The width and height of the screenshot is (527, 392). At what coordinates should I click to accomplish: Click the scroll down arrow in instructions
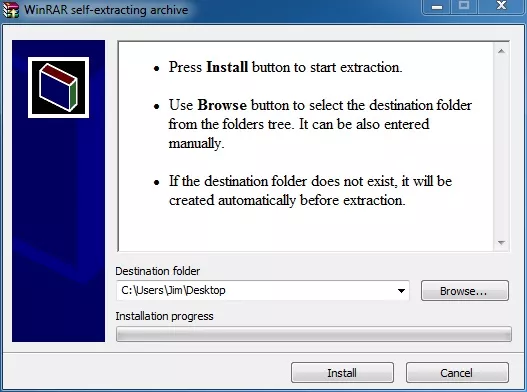(501, 242)
